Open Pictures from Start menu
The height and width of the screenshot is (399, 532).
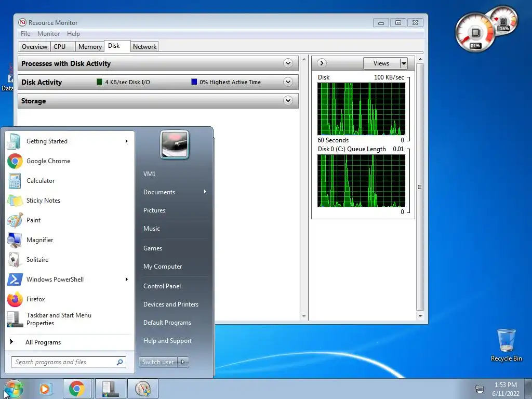coord(154,210)
